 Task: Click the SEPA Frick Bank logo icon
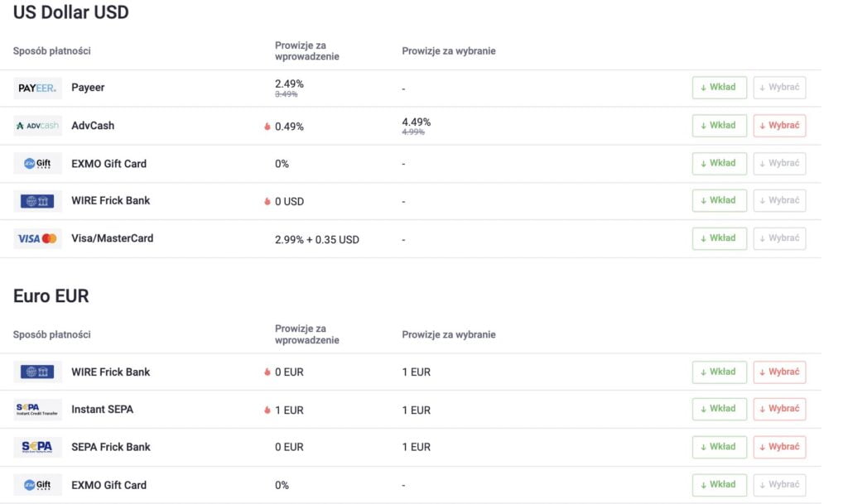click(37, 447)
